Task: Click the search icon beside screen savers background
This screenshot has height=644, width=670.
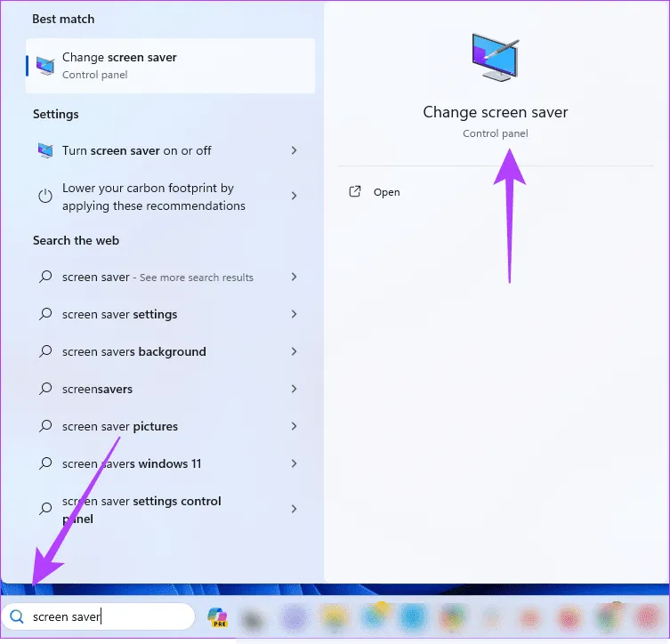Action: tap(45, 351)
